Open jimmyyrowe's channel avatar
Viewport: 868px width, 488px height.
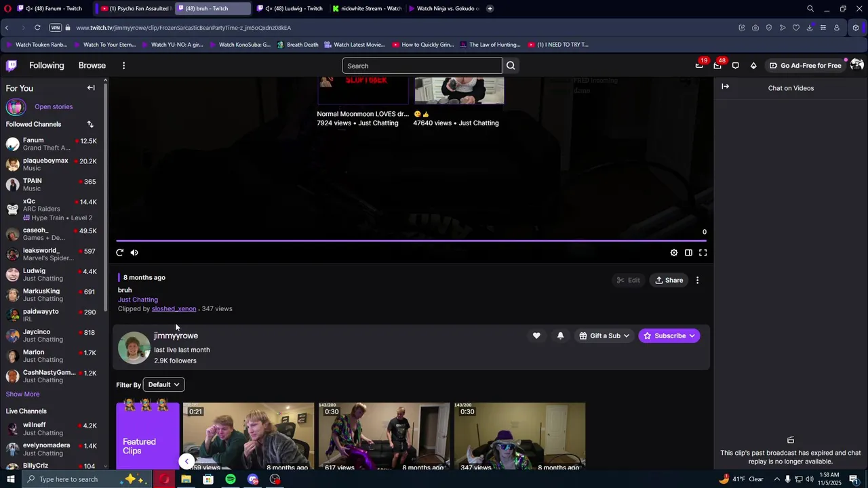134,348
